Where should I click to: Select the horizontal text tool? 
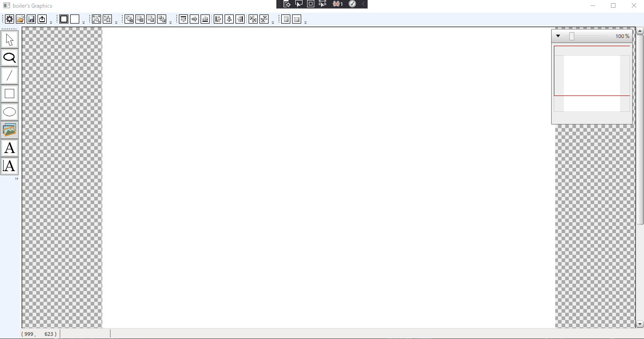(x=10, y=148)
